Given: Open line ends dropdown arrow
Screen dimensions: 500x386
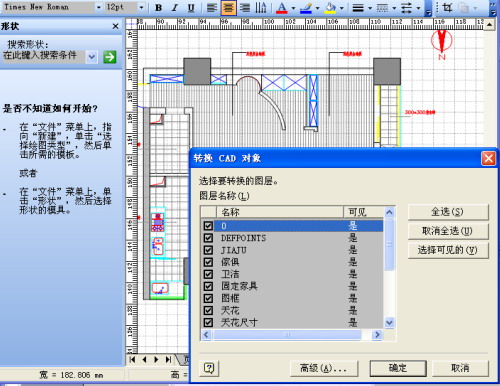Looking at the screenshot, I should click(418, 8).
